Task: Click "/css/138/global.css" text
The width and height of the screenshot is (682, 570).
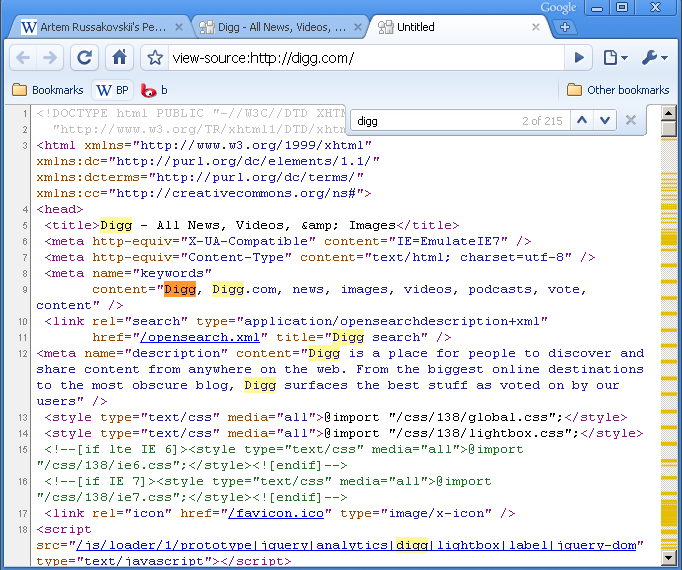Action: (473, 417)
